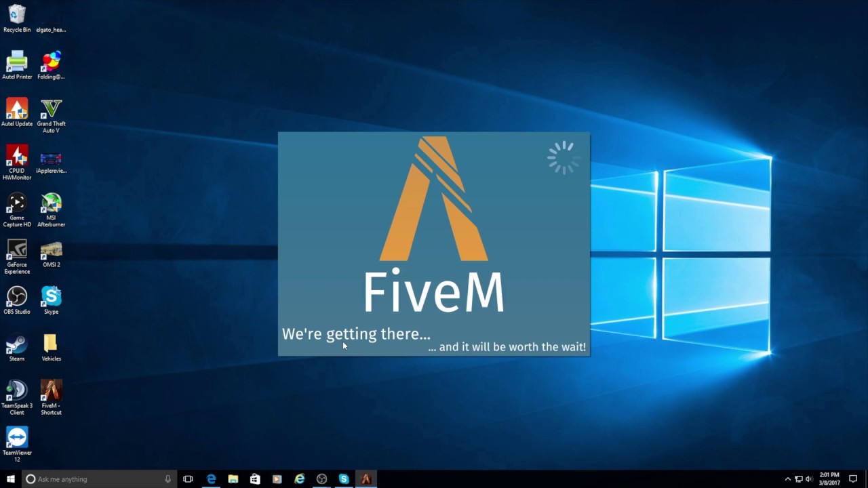Click the FiveM logo on splash
Viewport: 868px width, 488px height.
(433, 199)
